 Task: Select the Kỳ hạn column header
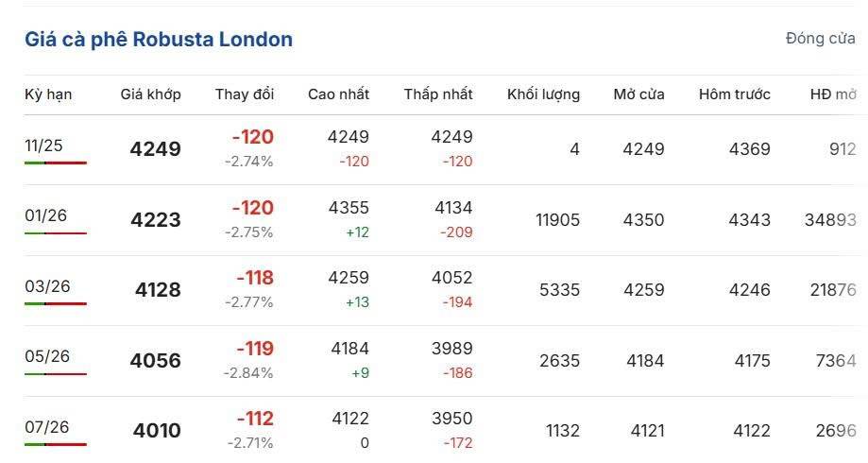48,94
